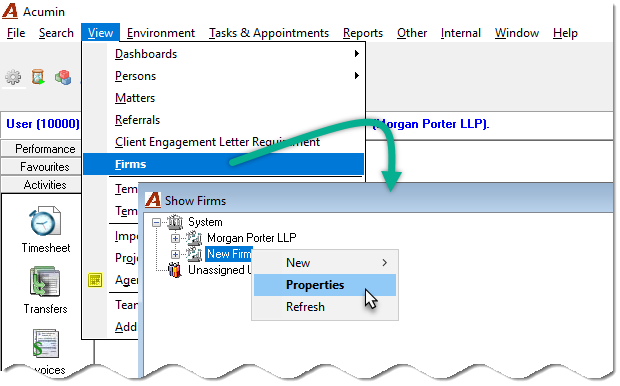The width and height of the screenshot is (620, 386).
Task: Collapse the System tree node
Action: tap(156, 223)
